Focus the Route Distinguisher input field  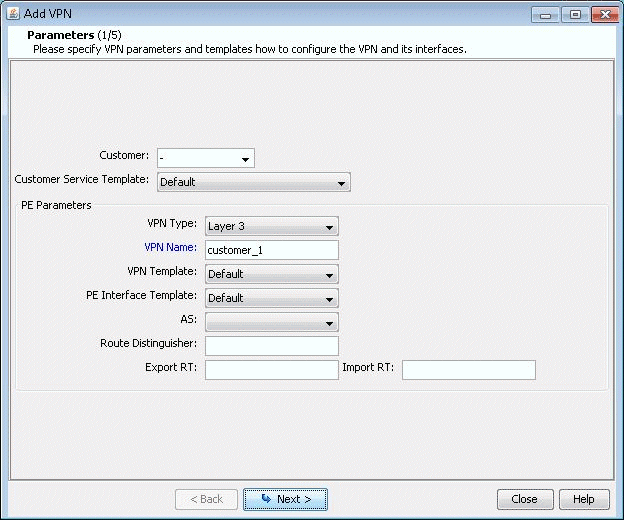pyautogui.click(x=271, y=346)
